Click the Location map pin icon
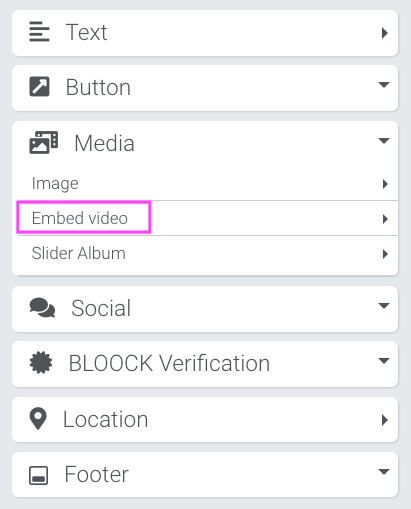This screenshot has width=411, height=509. (x=38, y=419)
